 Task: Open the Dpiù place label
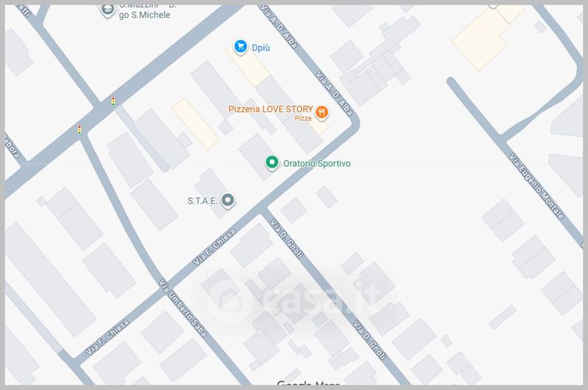(x=261, y=48)
